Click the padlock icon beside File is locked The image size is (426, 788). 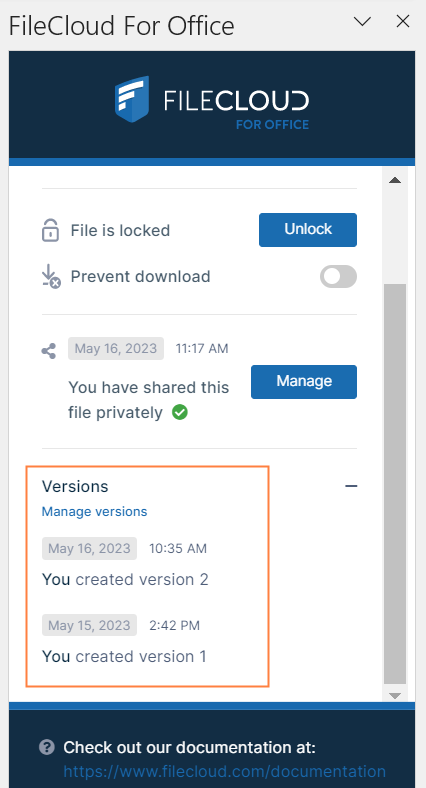click(x=50, y=230)
